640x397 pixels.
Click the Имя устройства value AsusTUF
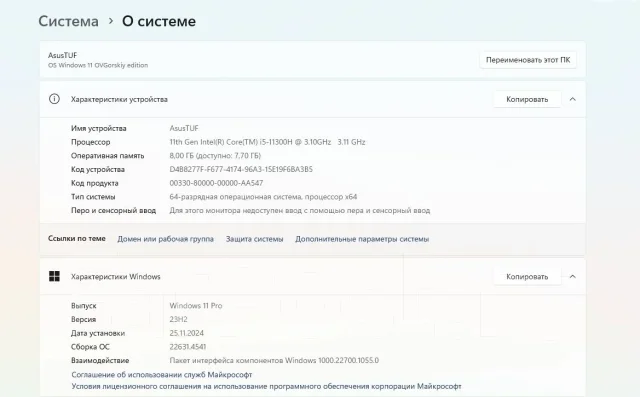pyautogui.click(x=184, y=128)
